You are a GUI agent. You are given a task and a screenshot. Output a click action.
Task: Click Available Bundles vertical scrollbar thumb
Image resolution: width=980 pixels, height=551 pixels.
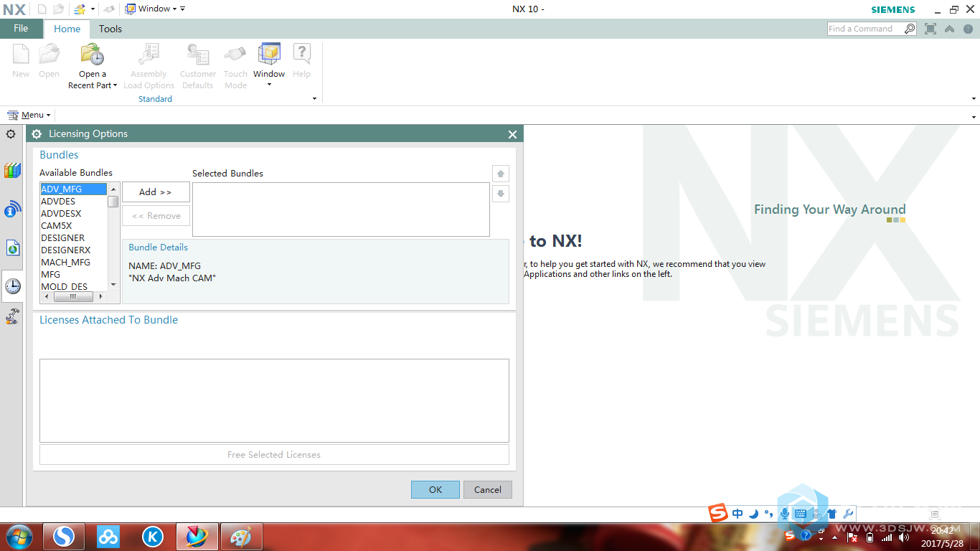point(113,201)
